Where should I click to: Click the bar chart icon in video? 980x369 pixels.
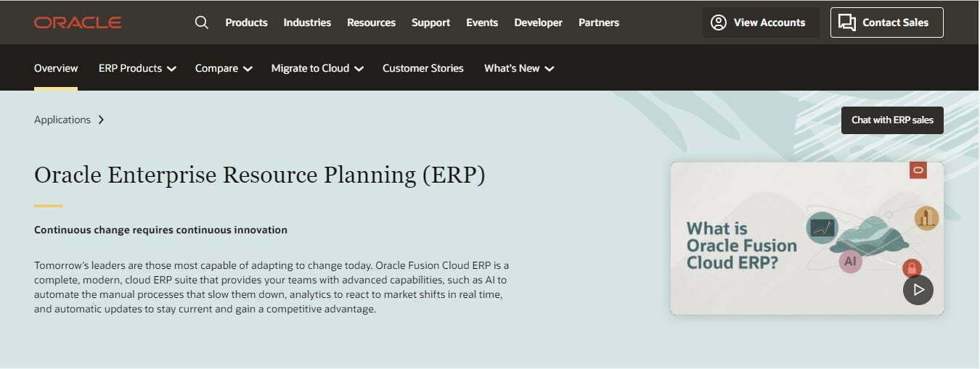pos(926,217)
